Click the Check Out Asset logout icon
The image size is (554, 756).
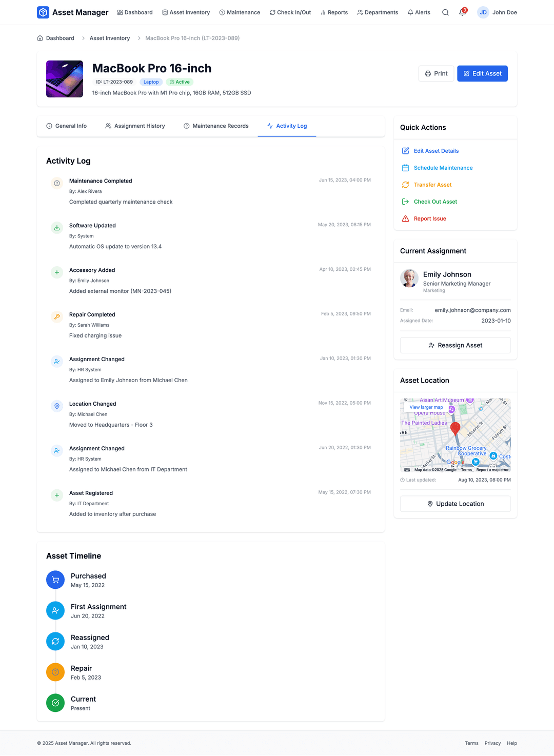coord(405,202)
